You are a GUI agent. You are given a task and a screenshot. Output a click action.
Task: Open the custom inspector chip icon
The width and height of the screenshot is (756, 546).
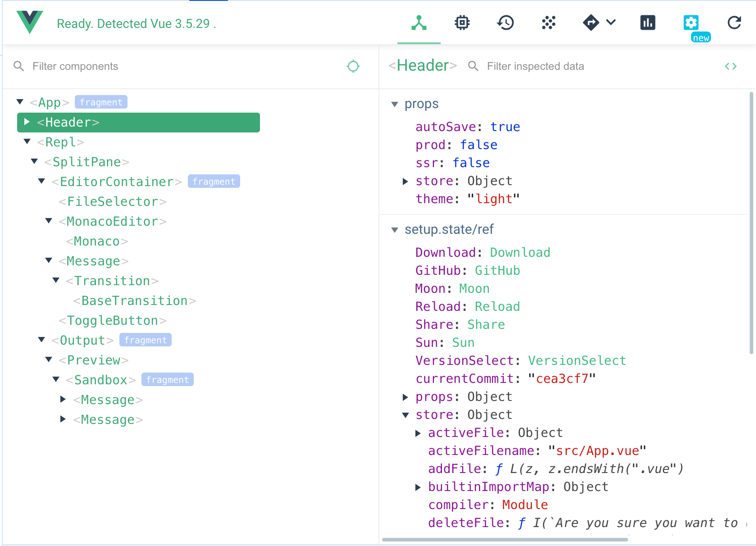[x=461, y=23]
